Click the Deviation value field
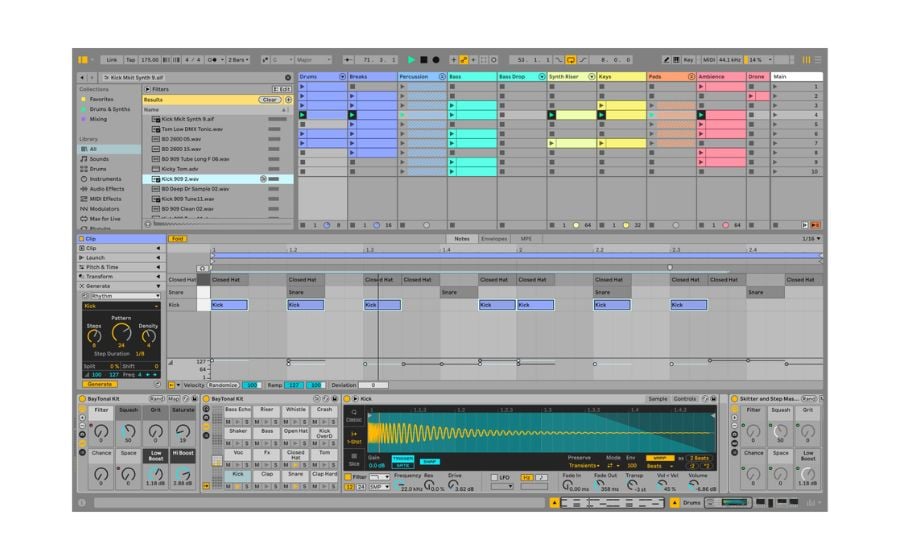This screenshot has height=560, width=900. click(373, 385)
